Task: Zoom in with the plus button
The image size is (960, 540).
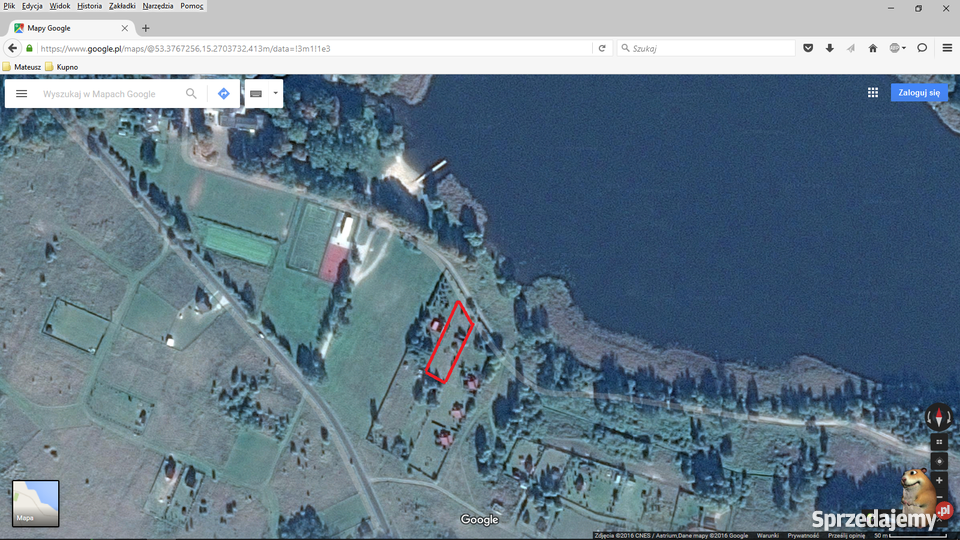Action: pos(939,480)
